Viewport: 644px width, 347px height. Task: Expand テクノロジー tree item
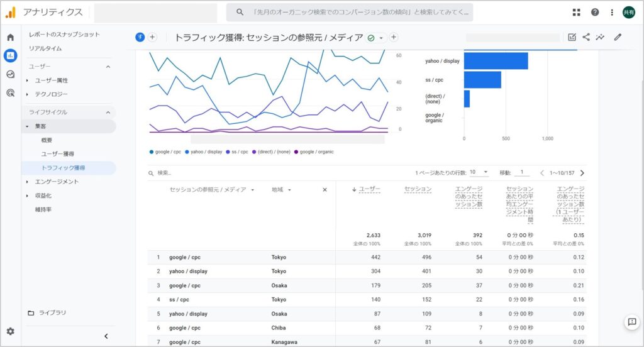tap(27, 94)
